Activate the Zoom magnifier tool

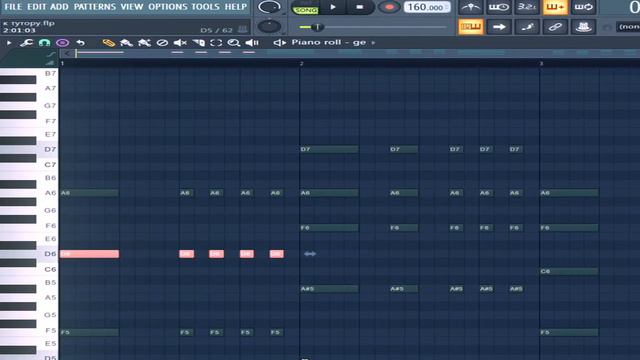tap(234, 43)
